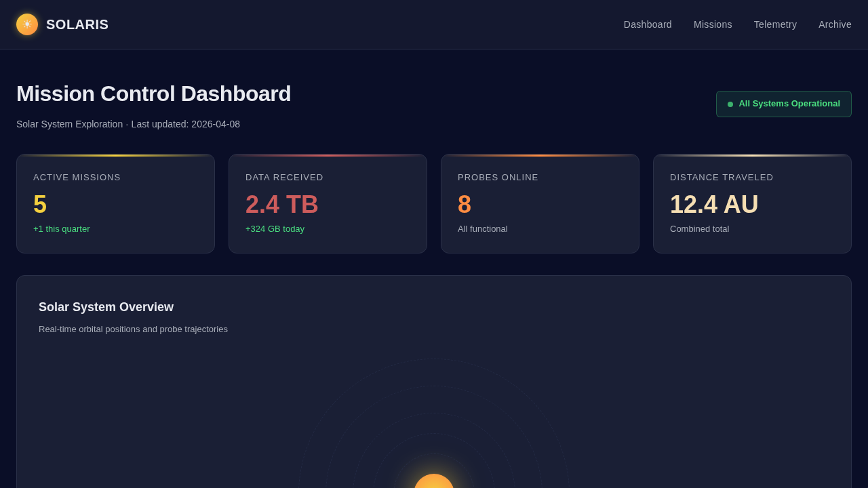Open the Dashboard nav link
The width and height of the screenshot is (868, 488).
coord(648,24)
